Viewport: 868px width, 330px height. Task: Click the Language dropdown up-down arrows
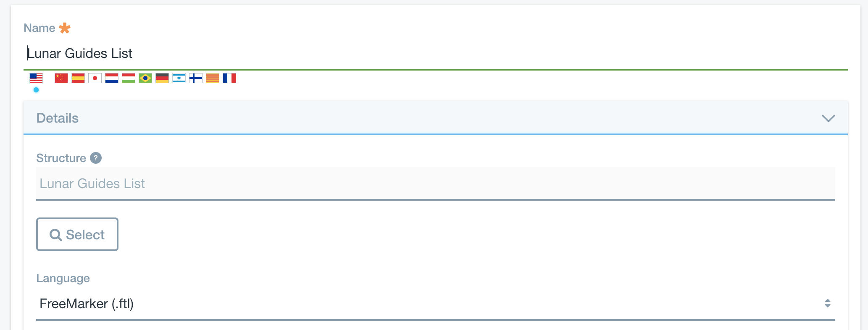coord(827,303)
